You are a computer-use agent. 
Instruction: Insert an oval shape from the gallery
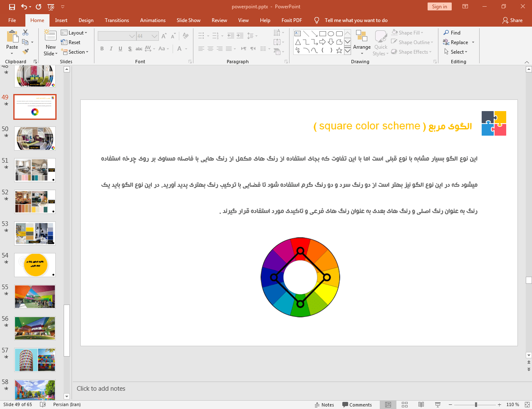(x=331, y=34)
